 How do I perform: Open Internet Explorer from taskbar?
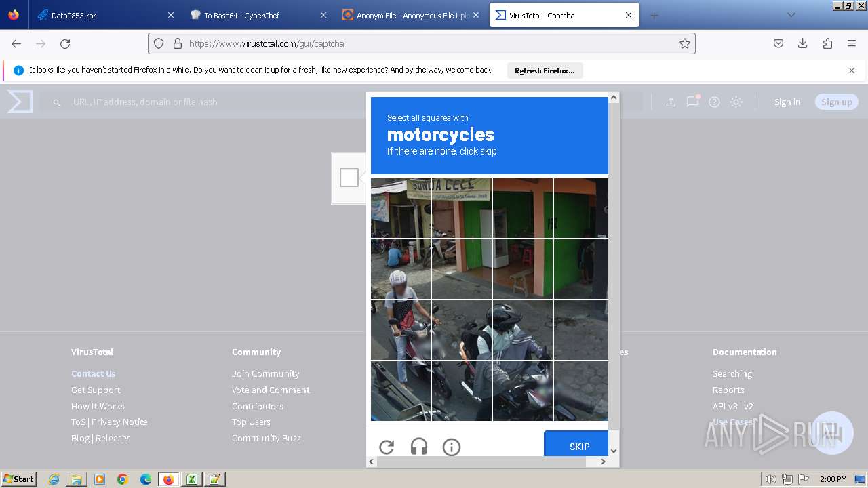[54, 479]
